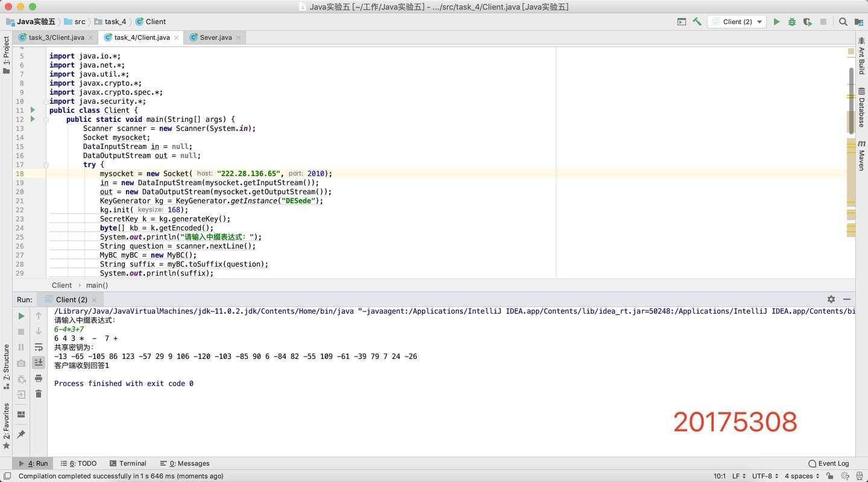Click the run gutter arrow beside the main method
Image resolution: width=868 pixels, height=482 pixels.
click(33, 119)
